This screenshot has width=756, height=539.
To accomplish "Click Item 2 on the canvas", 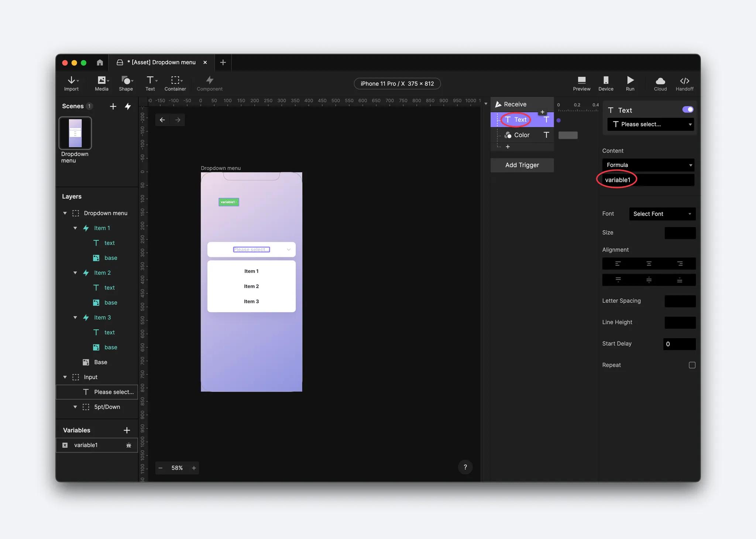I will click(x=251, y=286).
